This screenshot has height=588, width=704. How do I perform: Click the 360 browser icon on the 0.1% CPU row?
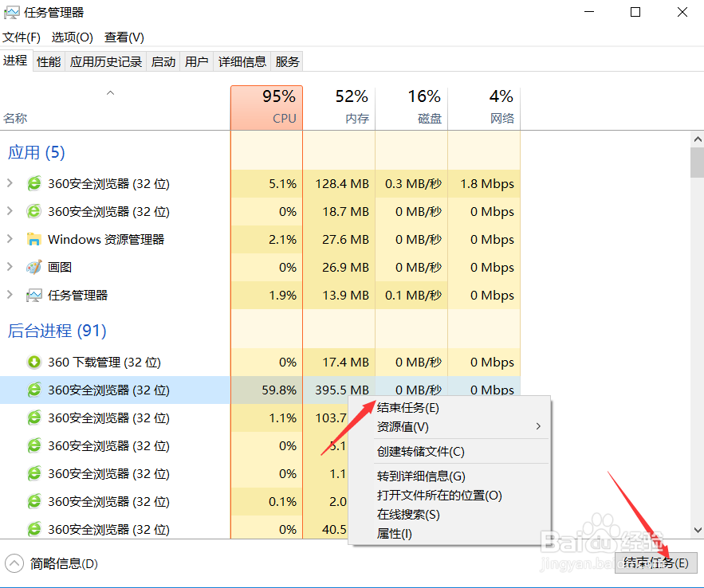(34, 501)
